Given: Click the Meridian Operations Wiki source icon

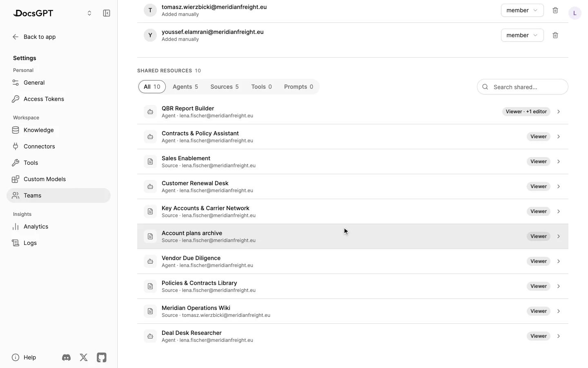Looking at the screenshot, I should coord(150,311).
